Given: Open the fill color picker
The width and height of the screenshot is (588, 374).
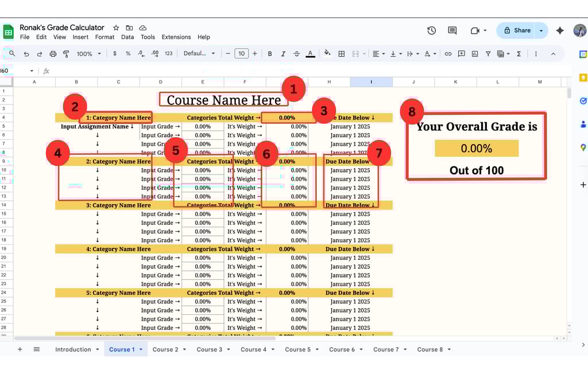Looking at the screenshot, I should [x=327, y=54].
